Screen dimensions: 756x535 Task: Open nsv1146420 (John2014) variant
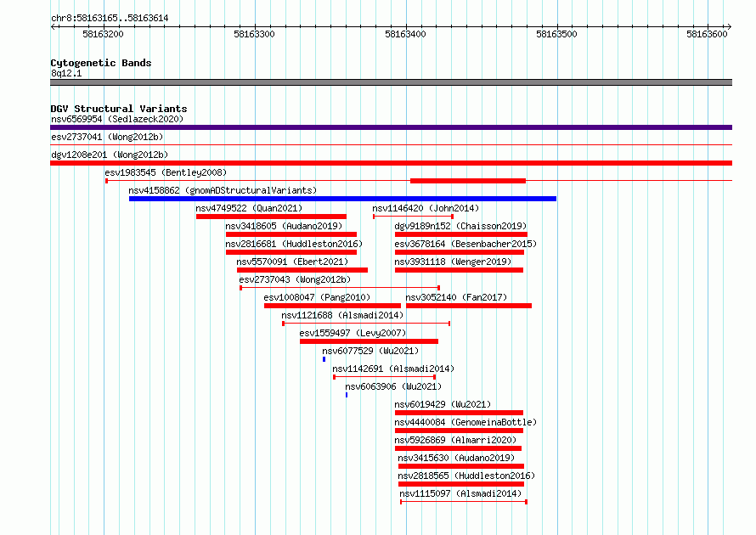[x=426, y=208]
